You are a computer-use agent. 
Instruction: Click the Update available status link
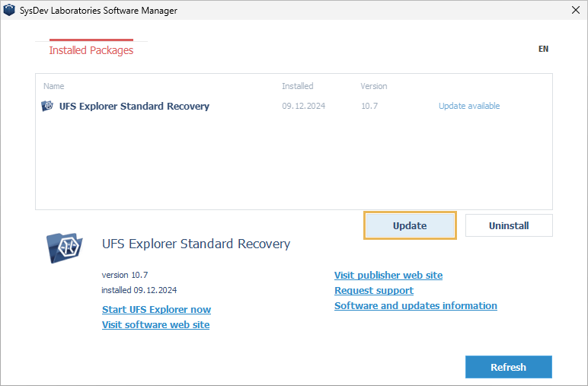[469, 106]
